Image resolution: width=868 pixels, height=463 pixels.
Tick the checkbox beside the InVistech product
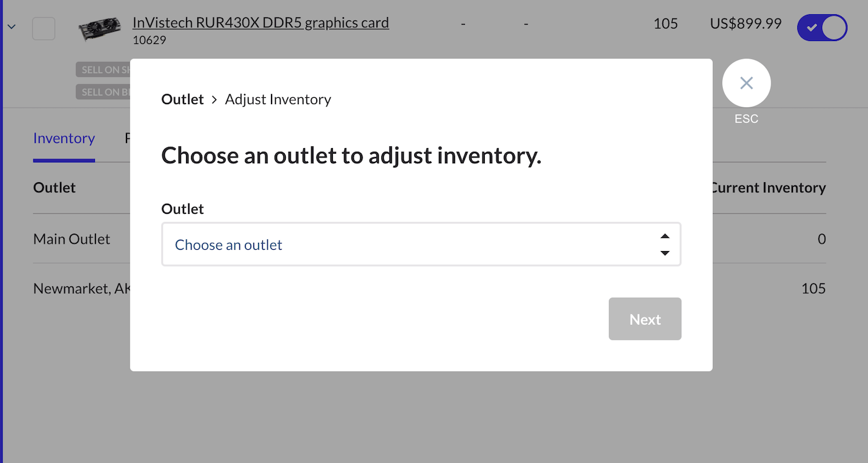(43, 29)
